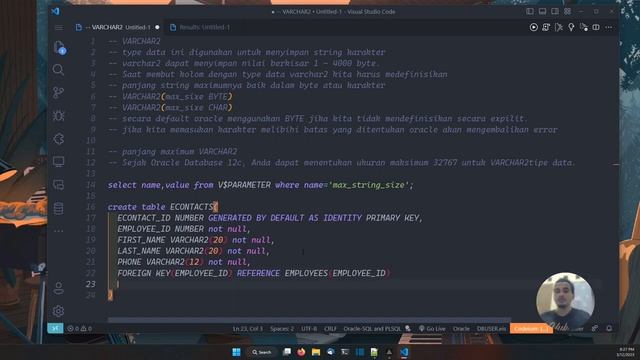Place cursor on the select name,value line
The height and width of the screenshot is (360, 640).
click(260, 185)
